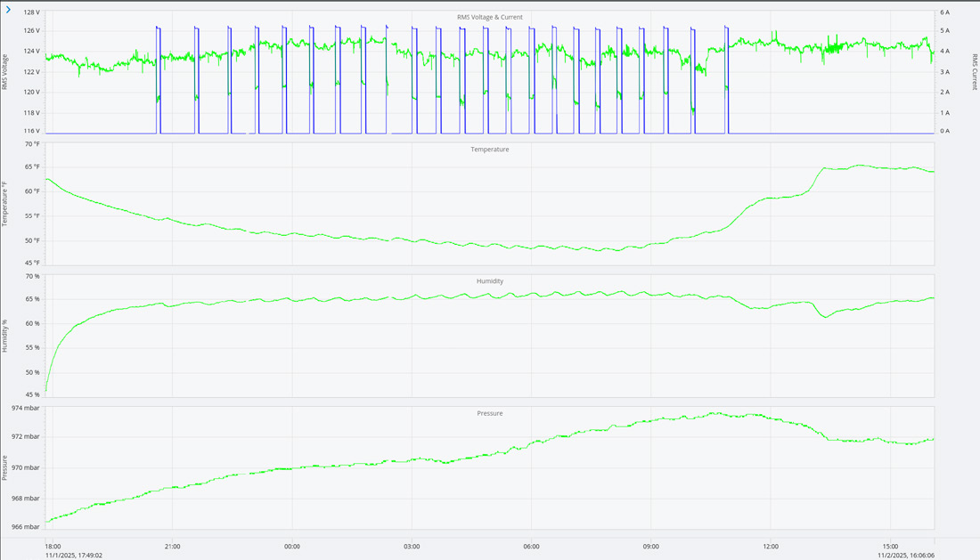
Task: Select the vertical 'Humidity %' axis label
Action: pos(5,336)
